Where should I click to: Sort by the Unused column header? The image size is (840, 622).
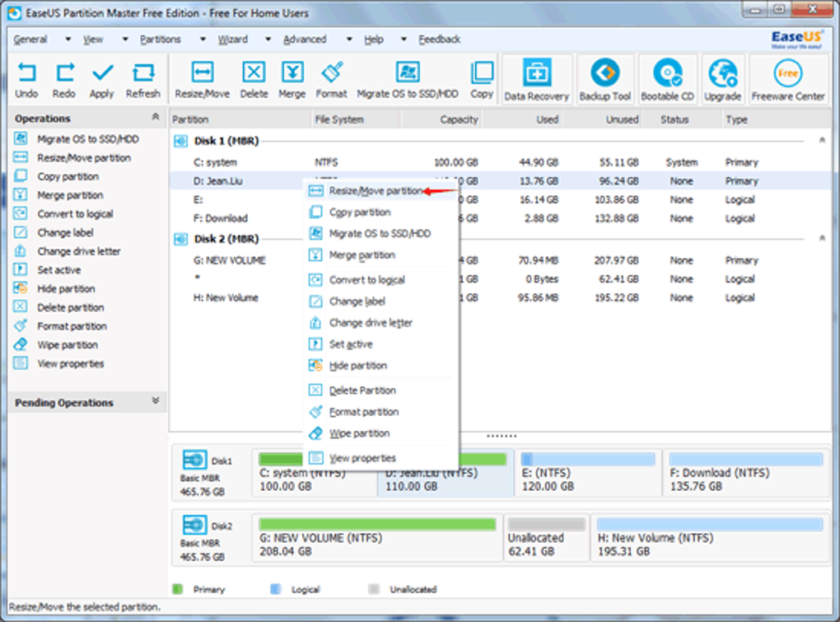pyautogui.click(x=602, y=119)
